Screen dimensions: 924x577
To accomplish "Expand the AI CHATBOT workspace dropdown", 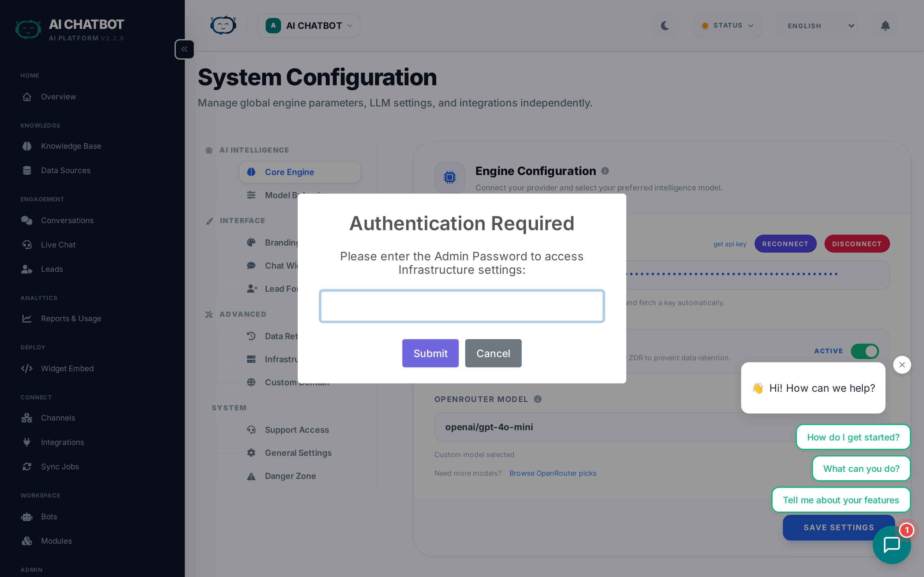I will click(x=309, y=26).
